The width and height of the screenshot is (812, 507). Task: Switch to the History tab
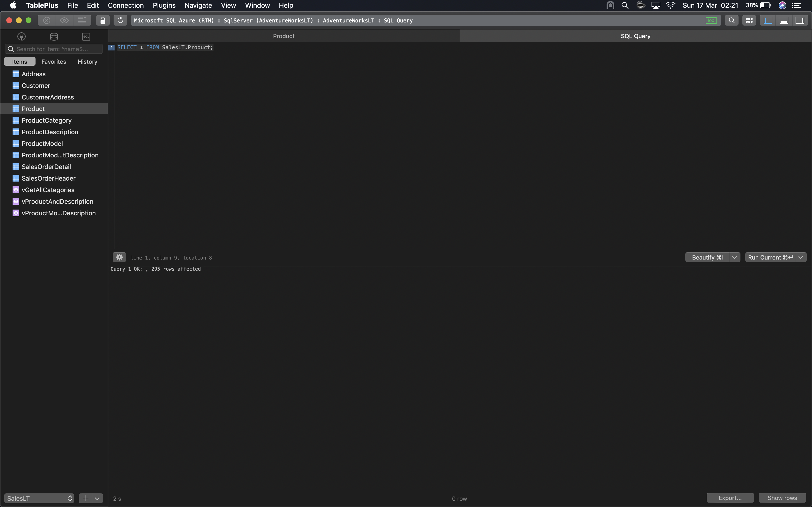pos(87,61)
